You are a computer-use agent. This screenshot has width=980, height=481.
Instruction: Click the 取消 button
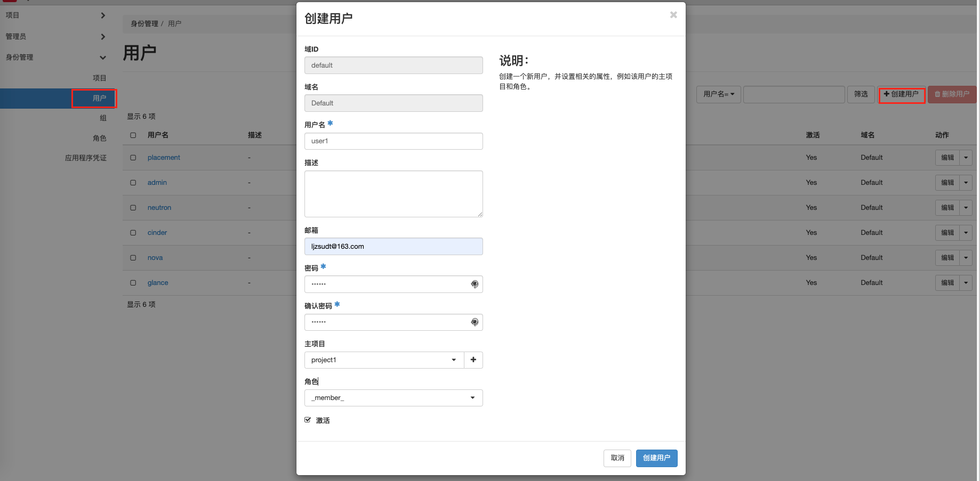[x=617, y=458]
